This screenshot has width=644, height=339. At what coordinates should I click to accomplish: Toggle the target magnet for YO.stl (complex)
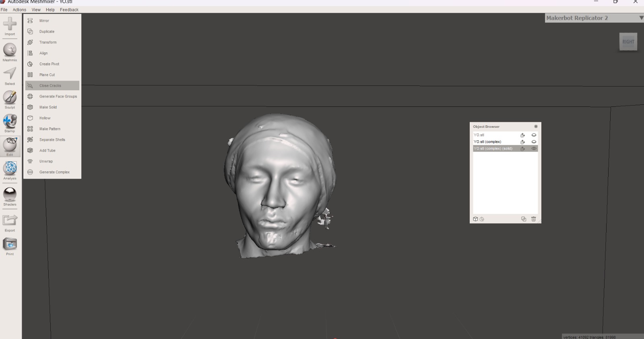point(522,142)
